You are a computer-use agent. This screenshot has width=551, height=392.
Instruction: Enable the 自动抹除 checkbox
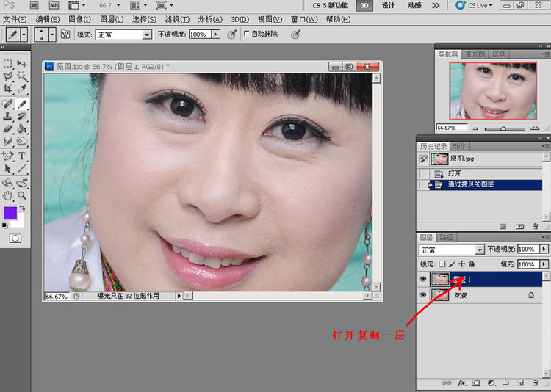pos(246,34)
